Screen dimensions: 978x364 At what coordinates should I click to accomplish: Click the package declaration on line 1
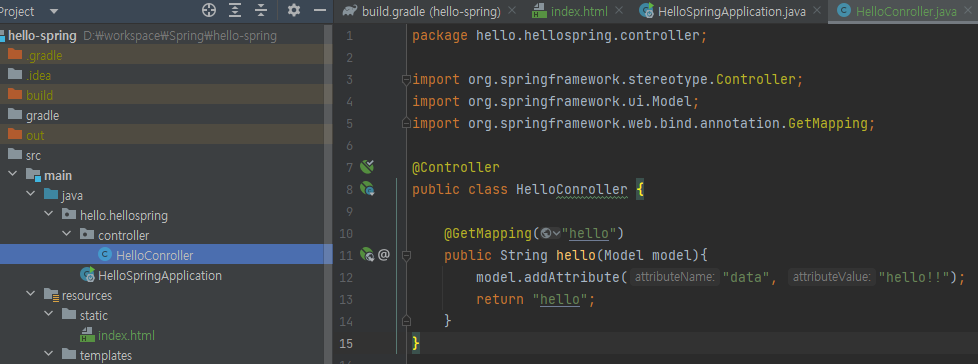point(559,36)
